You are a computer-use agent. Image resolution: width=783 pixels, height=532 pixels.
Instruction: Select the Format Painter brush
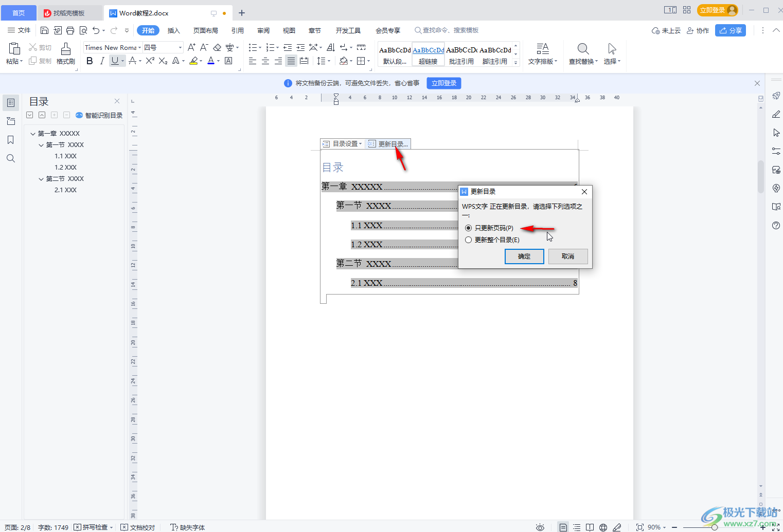(x=66, y=53)
